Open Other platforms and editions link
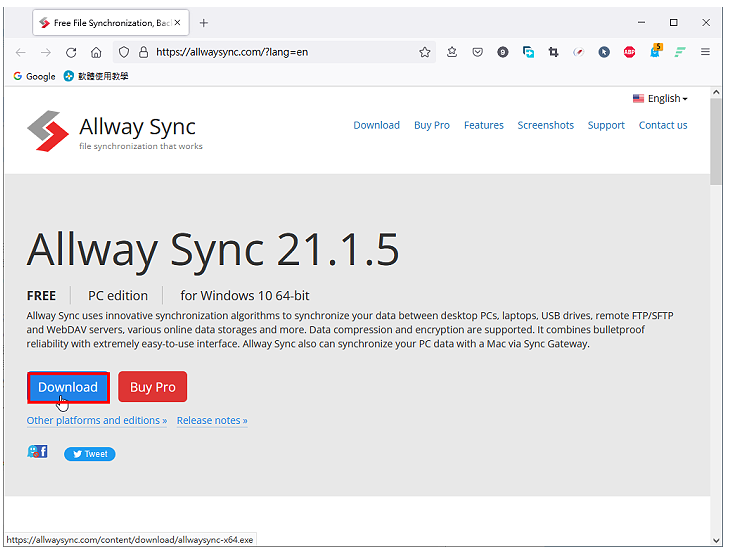The image size is (729, 555). coord(97,421)
